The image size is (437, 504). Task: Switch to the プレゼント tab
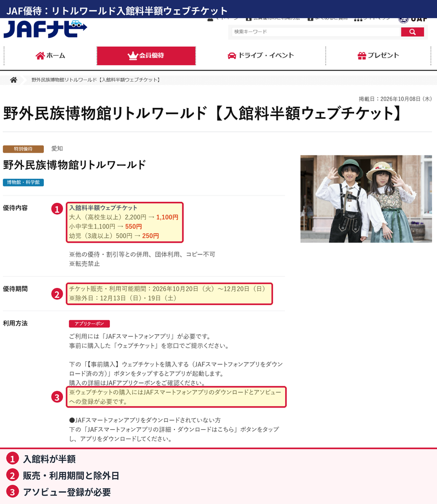378,56
